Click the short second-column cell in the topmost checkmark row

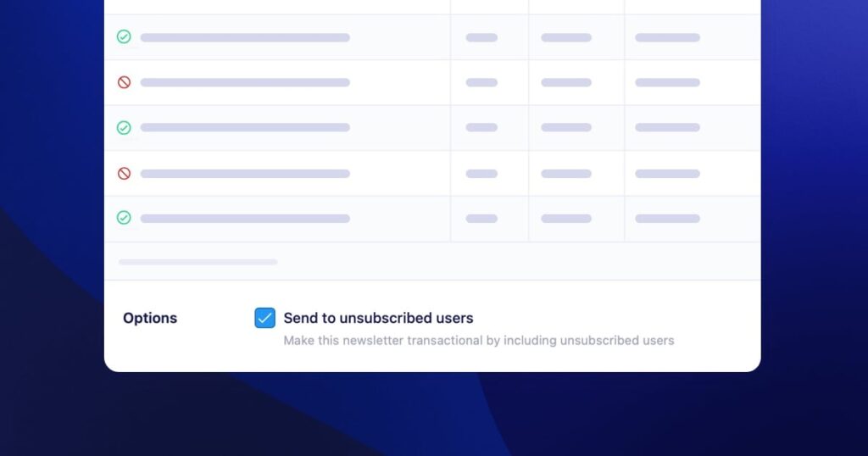pyautogui.click(x=481, y=37)
